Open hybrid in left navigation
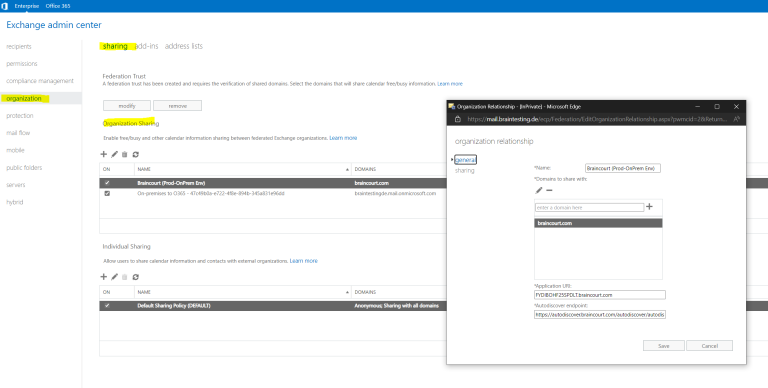Viewport: 768px width, 388px height. 15,202
